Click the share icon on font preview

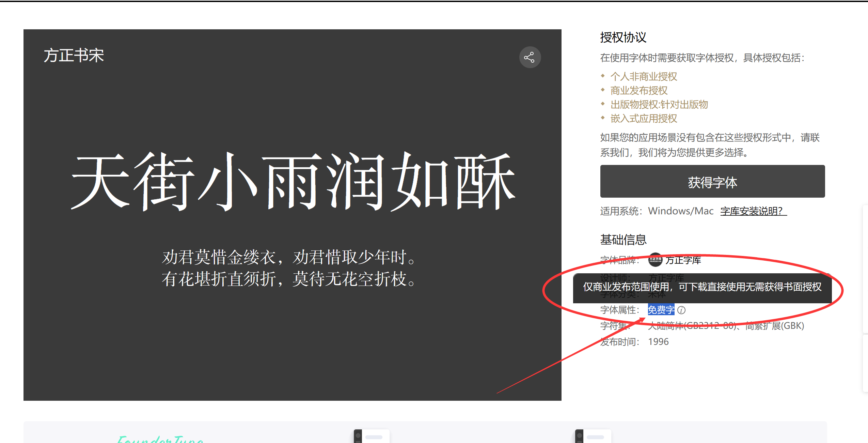click(x=530, y=57)
